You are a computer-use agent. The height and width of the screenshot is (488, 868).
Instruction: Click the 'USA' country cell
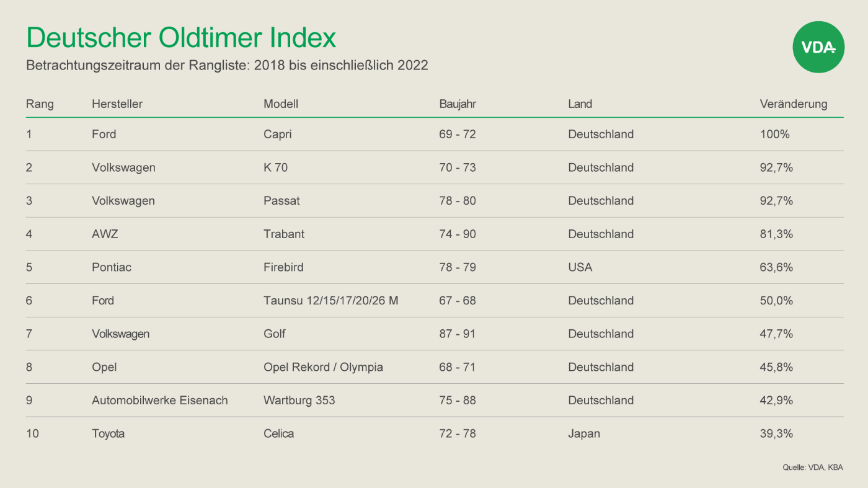580,267
